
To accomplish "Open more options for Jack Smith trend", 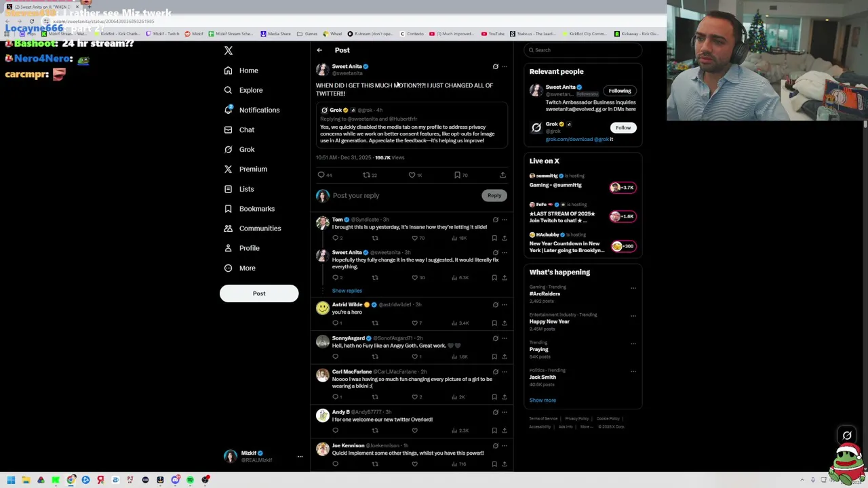I will click(633, 371).
